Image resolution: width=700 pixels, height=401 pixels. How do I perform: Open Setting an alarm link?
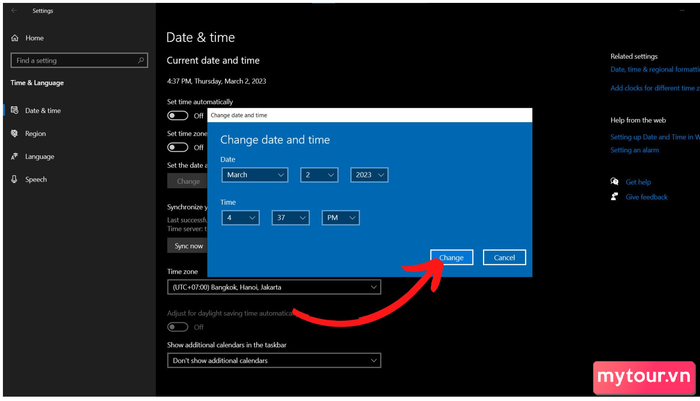634,150
